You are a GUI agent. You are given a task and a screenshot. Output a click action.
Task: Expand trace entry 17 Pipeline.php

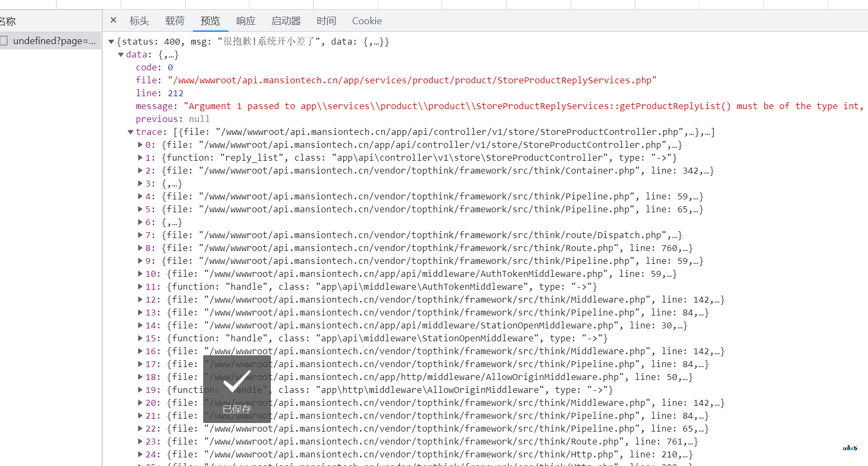[x=140, y=364]
